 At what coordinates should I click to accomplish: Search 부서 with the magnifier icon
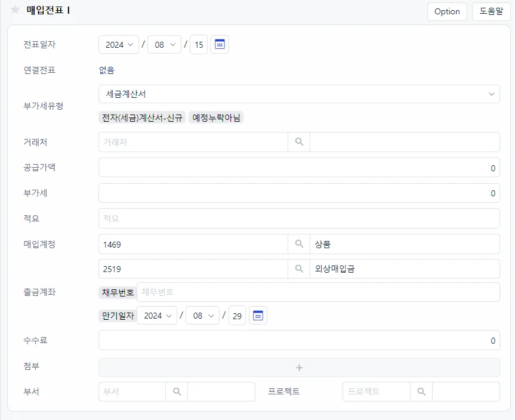(177, 391)
